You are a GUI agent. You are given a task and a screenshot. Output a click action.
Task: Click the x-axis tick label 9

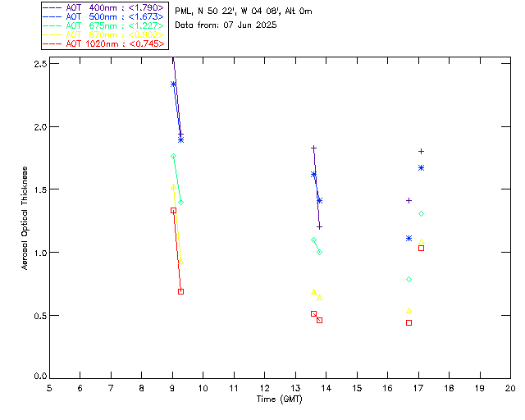tap(172, 388)
